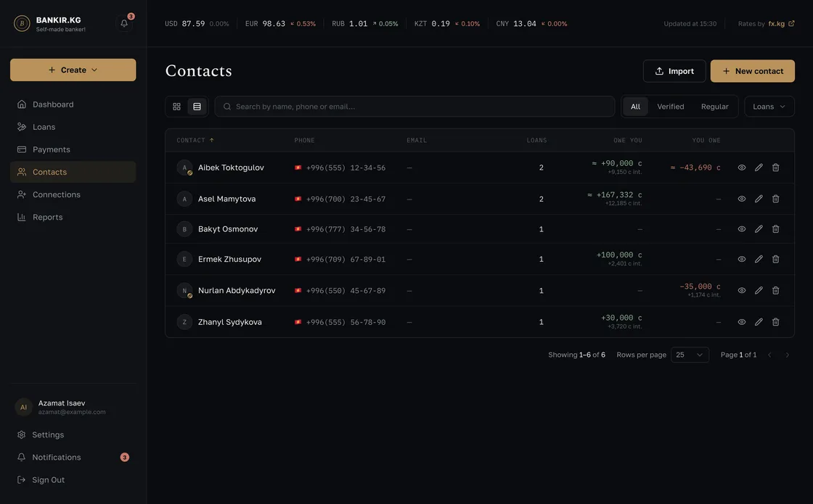Go to next page arrow
The image size is (813, 504).
[787, 355]
